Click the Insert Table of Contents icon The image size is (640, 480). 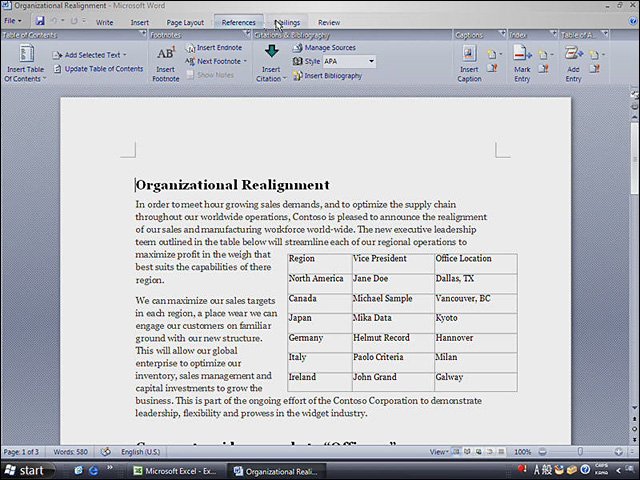(26, 54)
